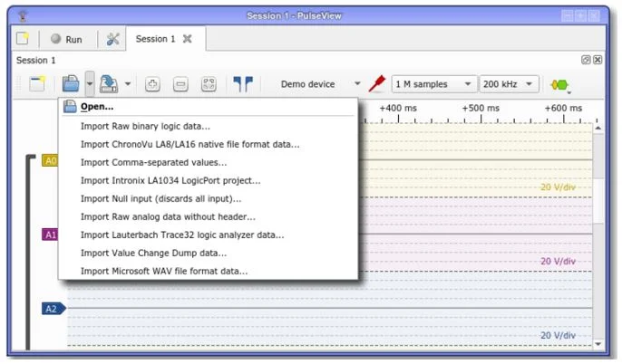Click the Save session disk icon
This screenshot has height=364, width=622.
(x=108, y=84)
